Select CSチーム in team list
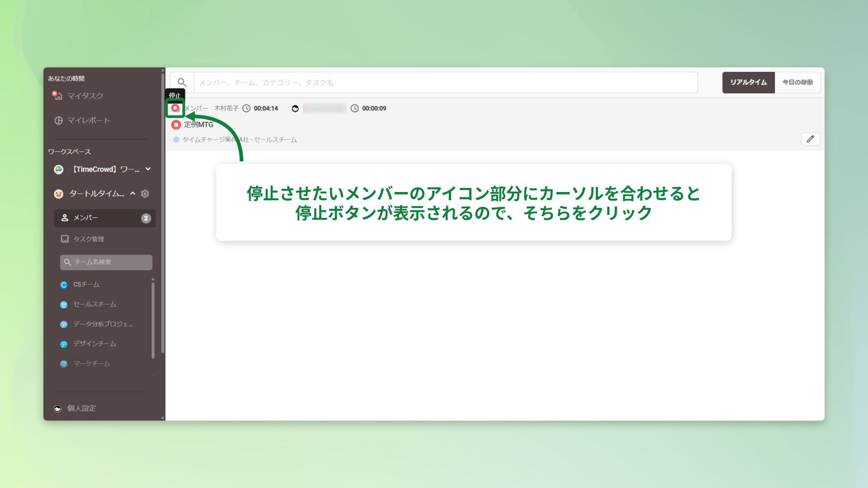The image size is (868, 488). click(86, 285)
